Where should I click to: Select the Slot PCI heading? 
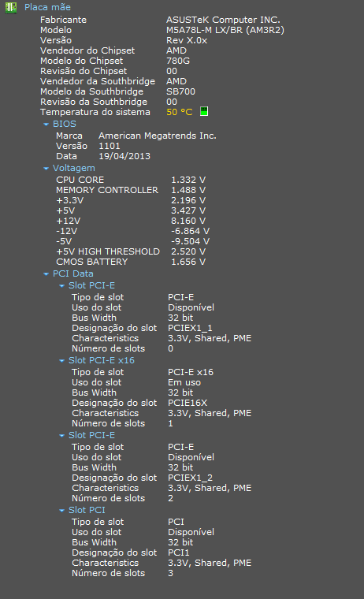click(87, 510)
